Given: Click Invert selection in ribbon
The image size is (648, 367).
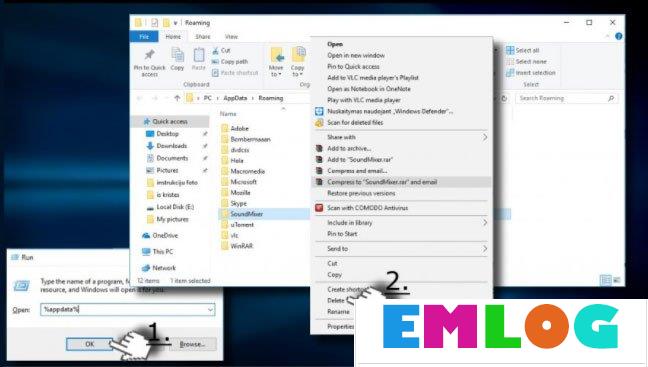Looking at the screenshot, I should pyautogui.click(x=531, y=73).
